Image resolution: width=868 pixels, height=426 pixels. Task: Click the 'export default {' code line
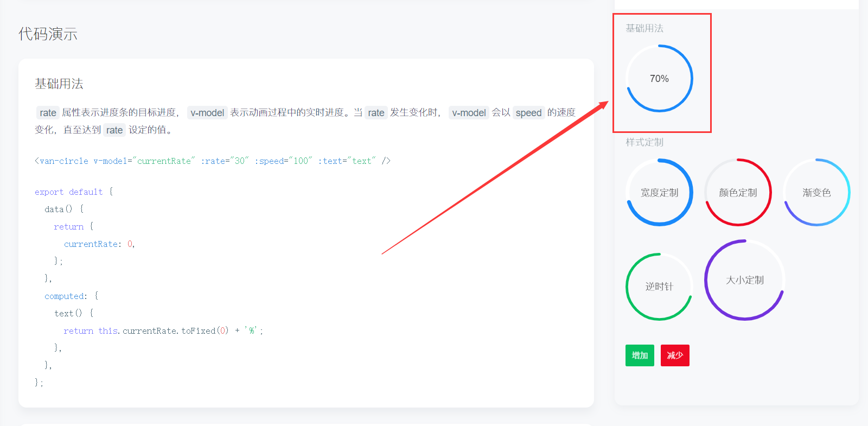(x=74, y=192)
